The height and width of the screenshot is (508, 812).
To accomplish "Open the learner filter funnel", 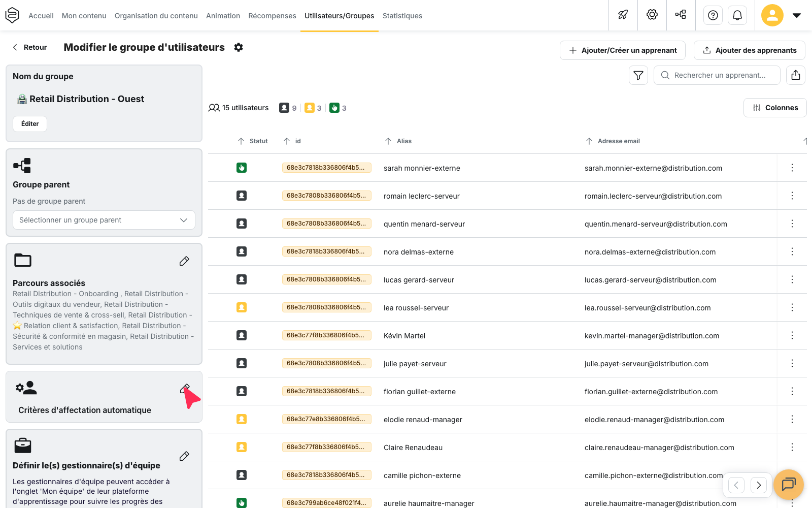I will point(638,75).
